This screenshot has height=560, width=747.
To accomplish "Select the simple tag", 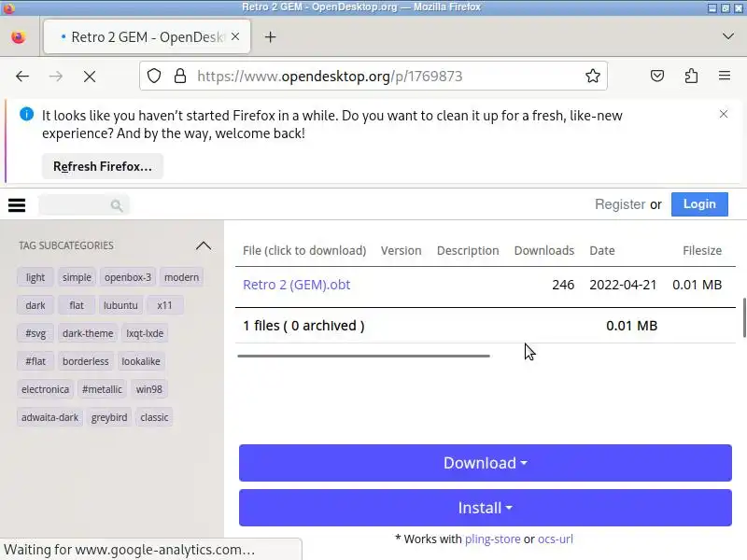I will [77, 277].
